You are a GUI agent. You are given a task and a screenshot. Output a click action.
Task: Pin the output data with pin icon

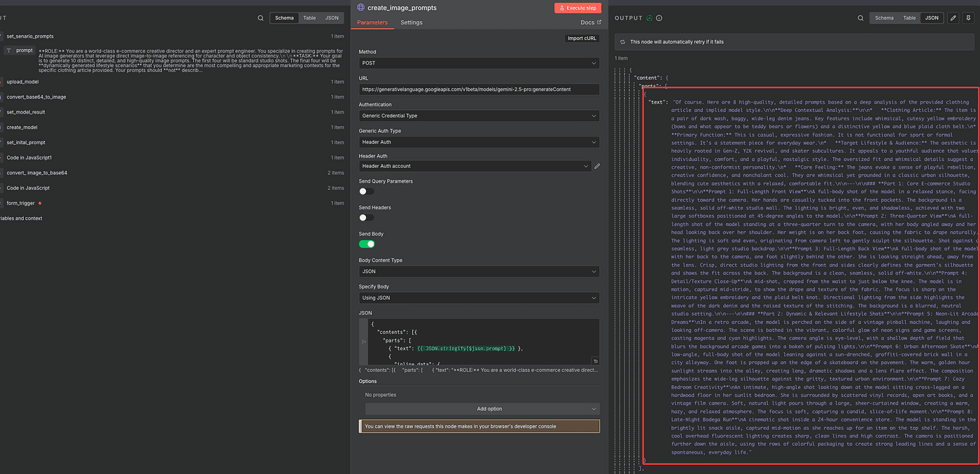coord(967,18)
